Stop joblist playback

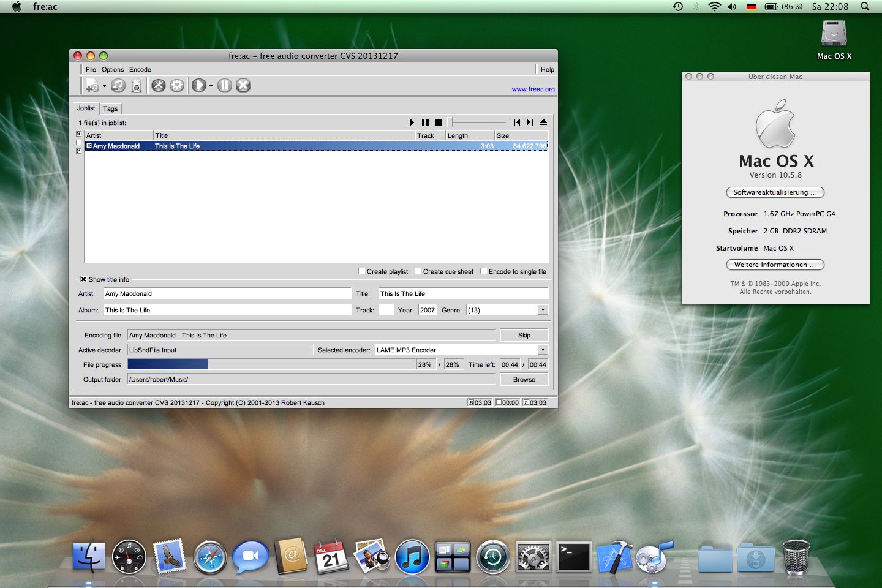pyautogui.click(x=439, y=123)
